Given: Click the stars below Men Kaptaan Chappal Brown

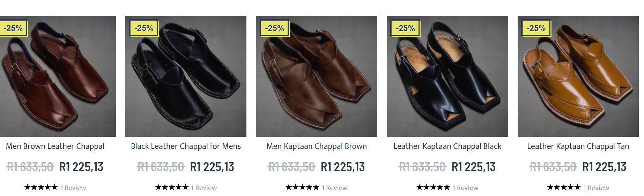Looking at the screenshot, I should tap(302, 188).
